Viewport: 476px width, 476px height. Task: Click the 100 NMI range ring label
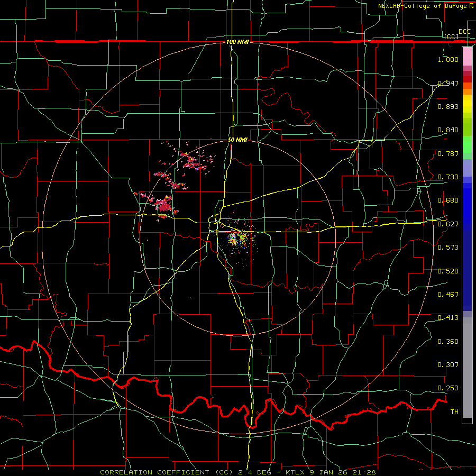click(x=237, y=42)
